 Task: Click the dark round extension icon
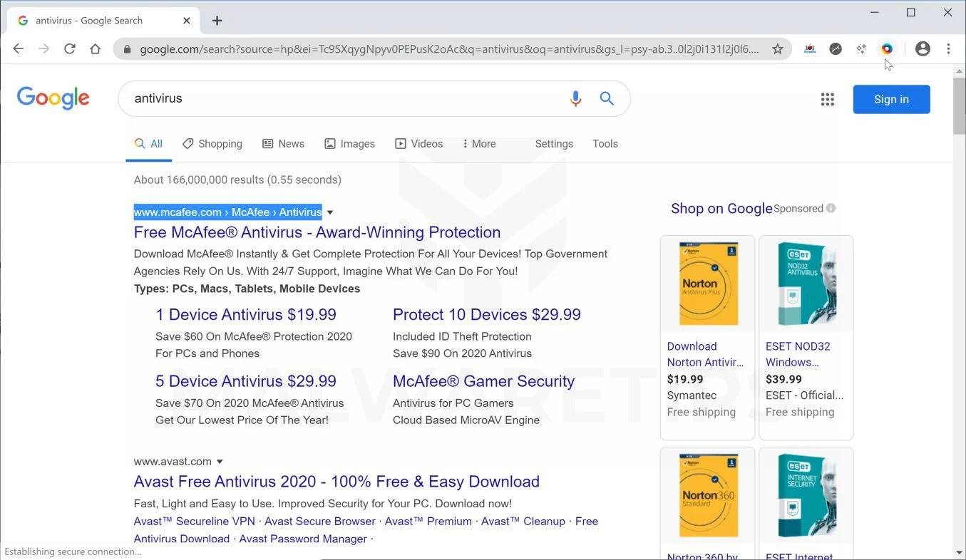tap(836, 48)
